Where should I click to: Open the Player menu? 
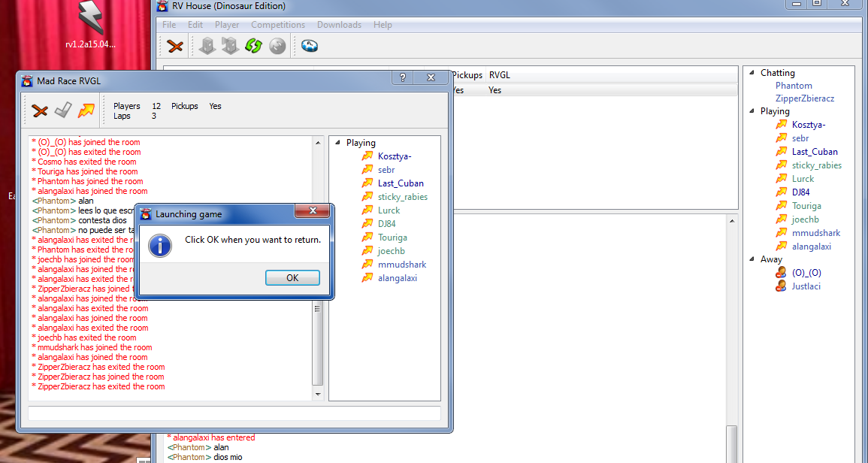pos(227,25)
